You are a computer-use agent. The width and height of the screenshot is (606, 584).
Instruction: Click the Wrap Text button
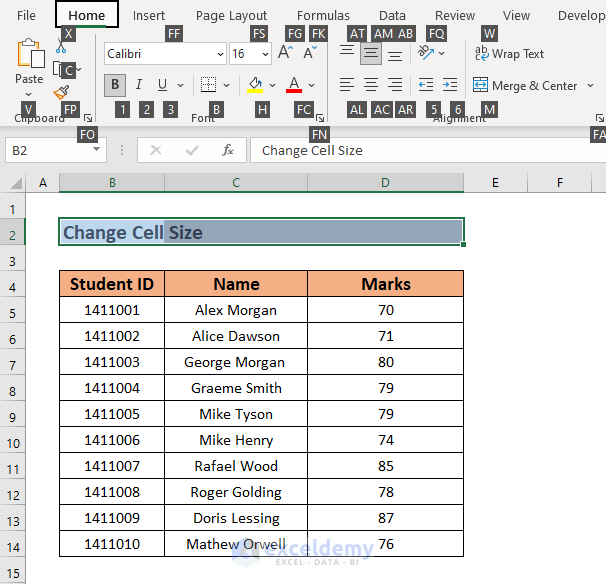[509, 54]
